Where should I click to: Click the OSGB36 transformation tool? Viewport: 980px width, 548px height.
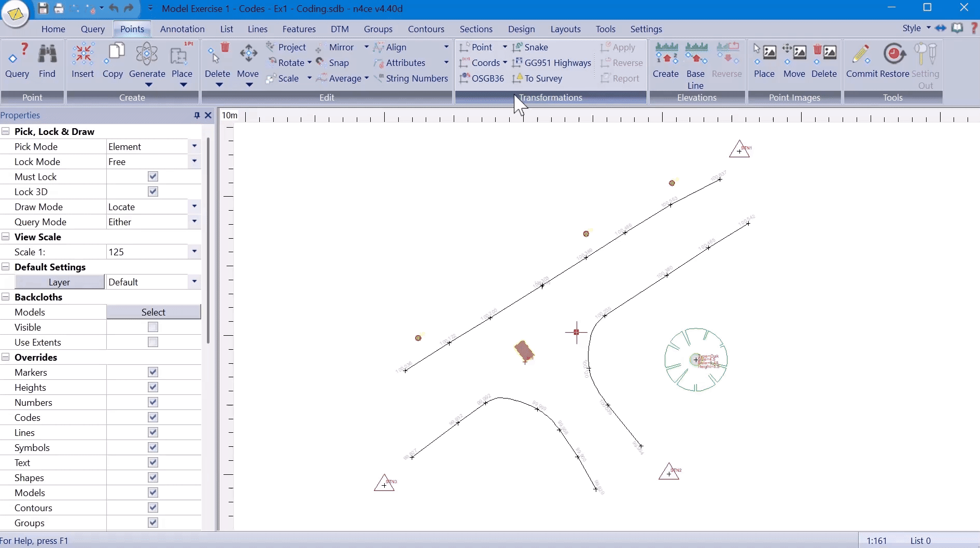(x=482, y=78)
